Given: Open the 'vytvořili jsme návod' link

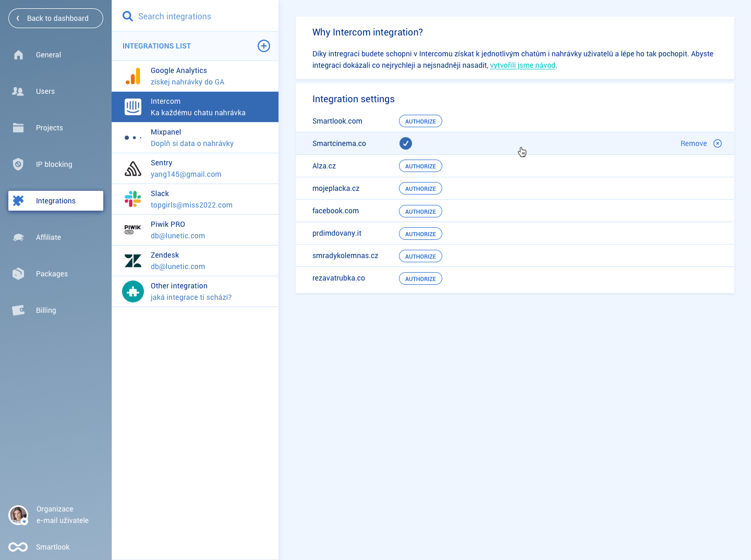Looking at the screenshot, I should click(523, 65).
